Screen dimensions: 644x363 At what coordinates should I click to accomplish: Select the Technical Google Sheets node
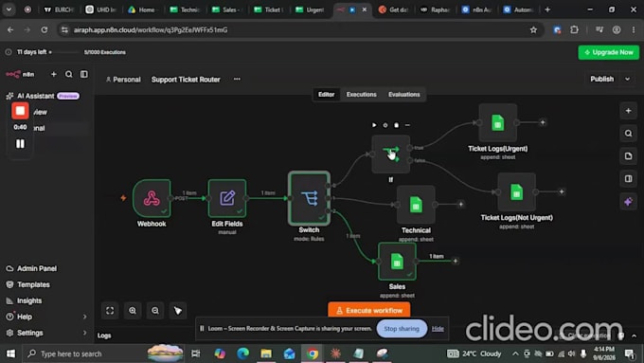pyautogui.click(x=416, y=205)
